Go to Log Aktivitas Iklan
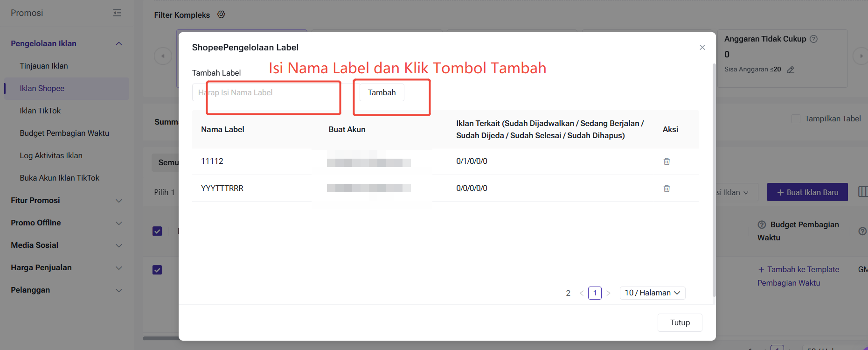Image resolution: width=868 pixels, height=350 pixels. point(51,156)
